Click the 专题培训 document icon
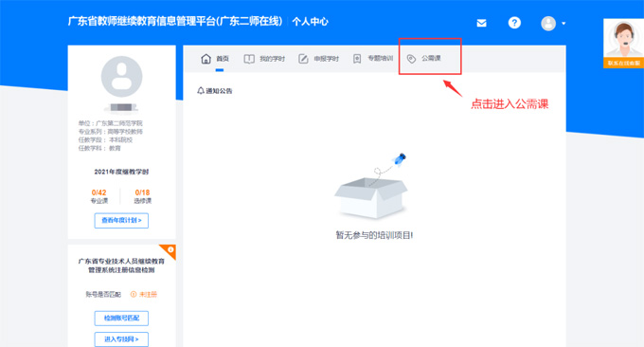Image resolution: width=644 pixels, height=347 pixels. 357,59
